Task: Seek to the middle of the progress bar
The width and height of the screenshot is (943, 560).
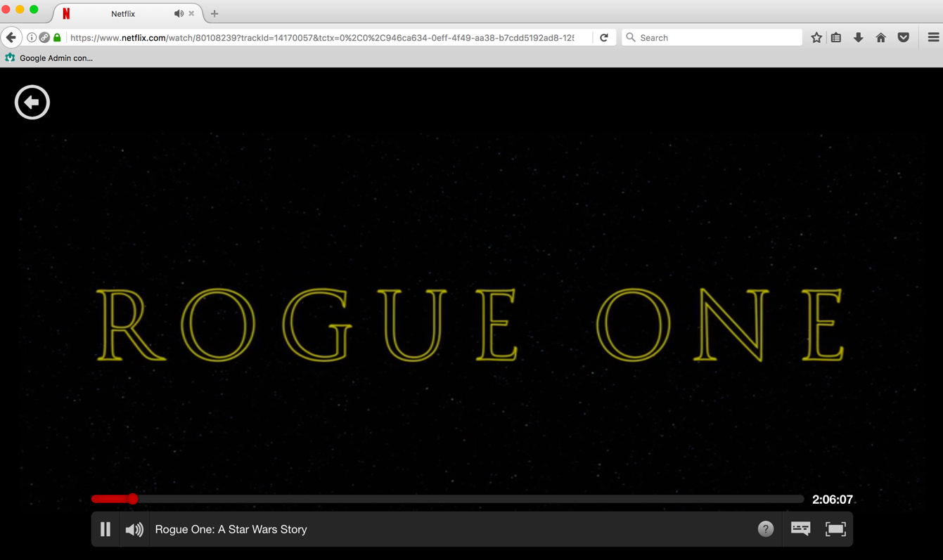Action: tap(447, 499)
